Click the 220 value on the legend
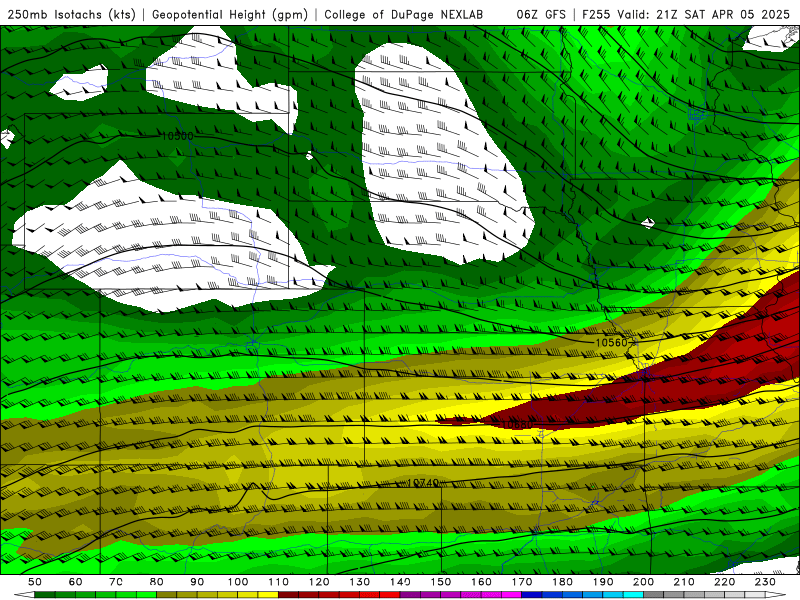Image resolution: width=800 pixels, height=600 pixels. [x=725, y=582]
